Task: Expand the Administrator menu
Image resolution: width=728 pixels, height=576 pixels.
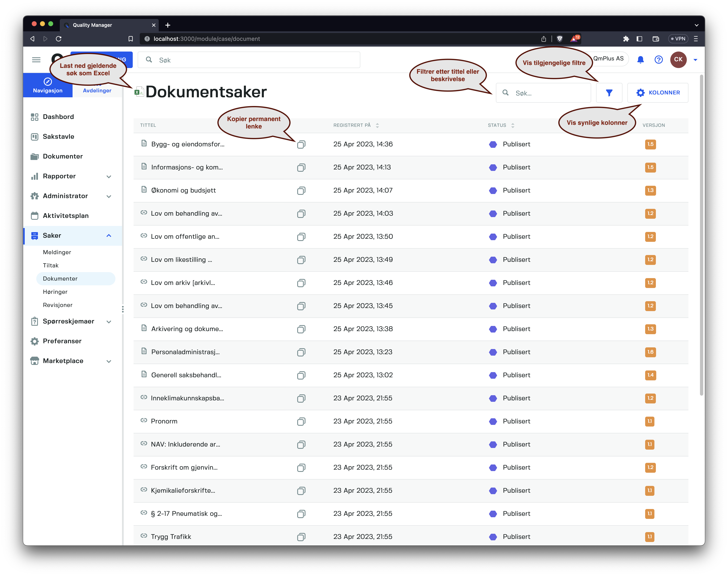Action: (109, 196)
